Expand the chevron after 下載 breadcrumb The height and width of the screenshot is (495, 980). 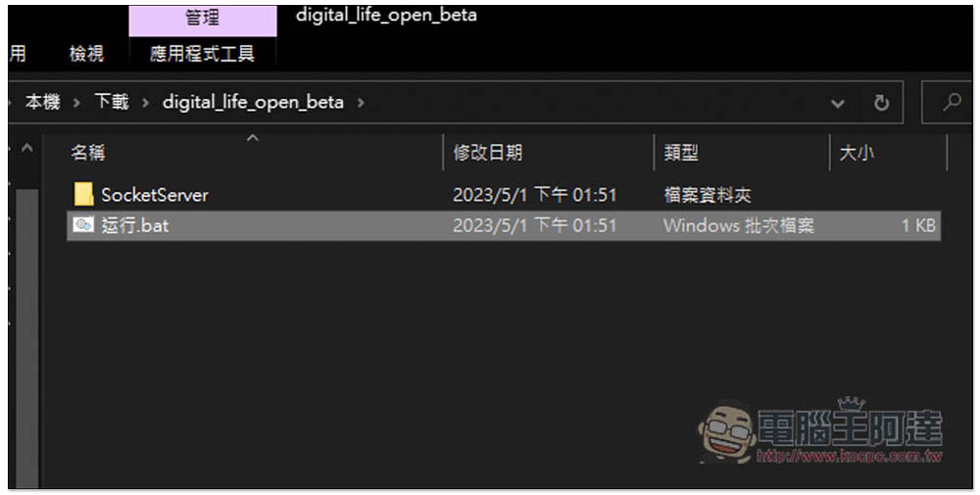145,103
